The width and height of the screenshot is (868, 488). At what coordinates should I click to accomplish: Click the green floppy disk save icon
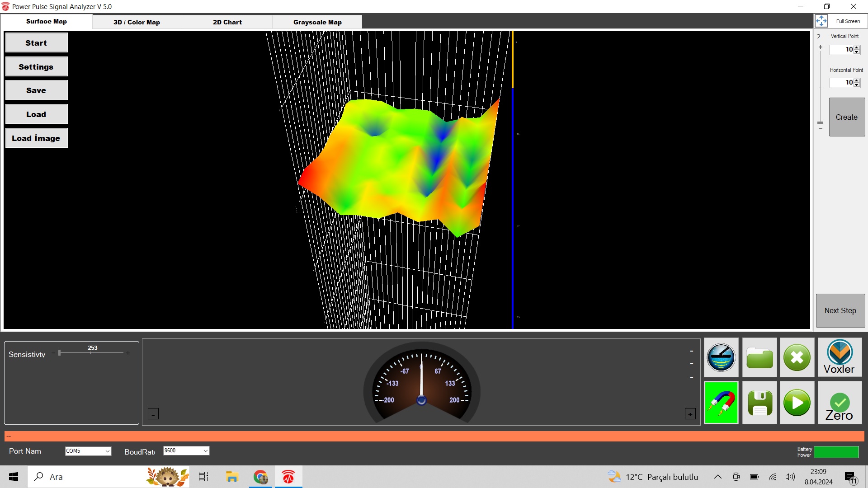[x=759, y=402]
